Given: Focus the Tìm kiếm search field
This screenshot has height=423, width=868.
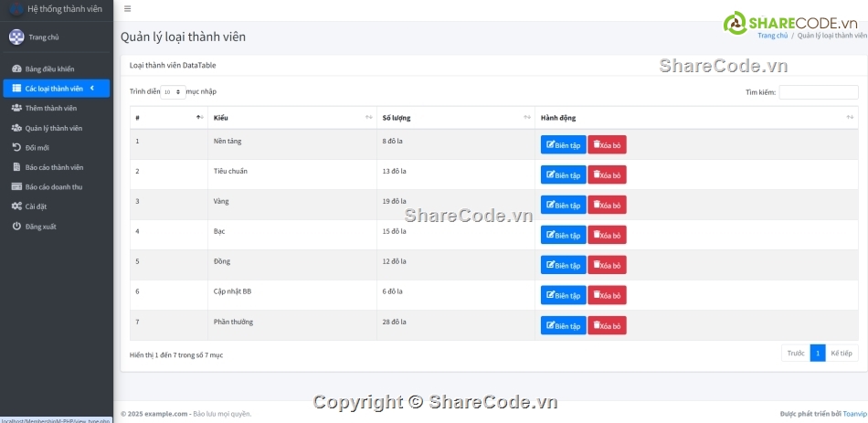Looking at the screenshot, I should coord(818,92).
